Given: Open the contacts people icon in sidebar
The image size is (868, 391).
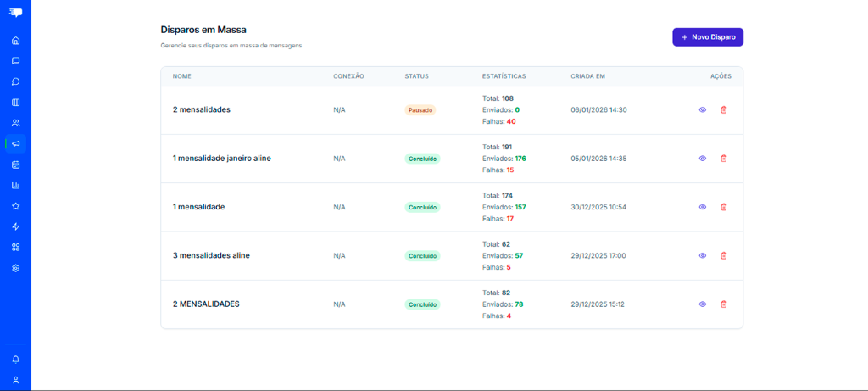Looking at the screenshot, I should click(15, 123).
